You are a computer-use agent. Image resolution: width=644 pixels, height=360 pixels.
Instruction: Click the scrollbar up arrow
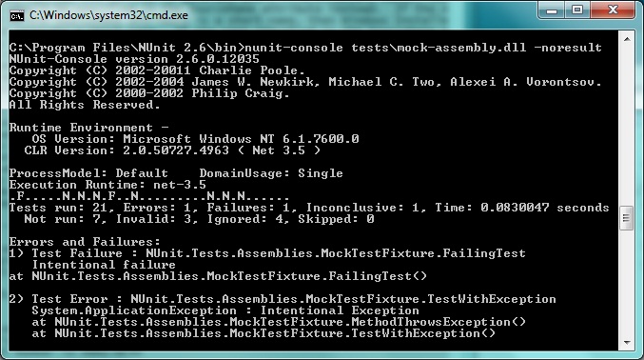[627, 39]
